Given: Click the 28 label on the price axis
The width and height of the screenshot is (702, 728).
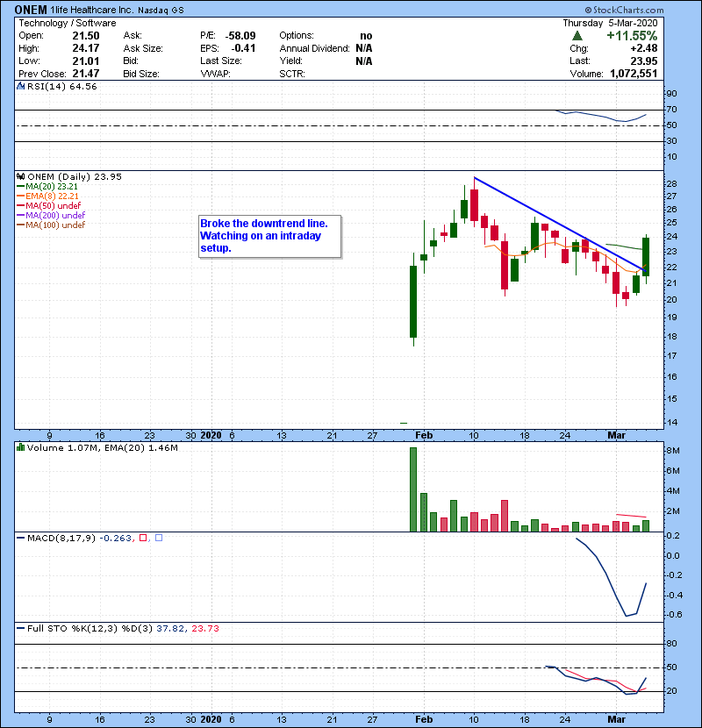Looking at the screenshot, I should [x=672, y=183].
